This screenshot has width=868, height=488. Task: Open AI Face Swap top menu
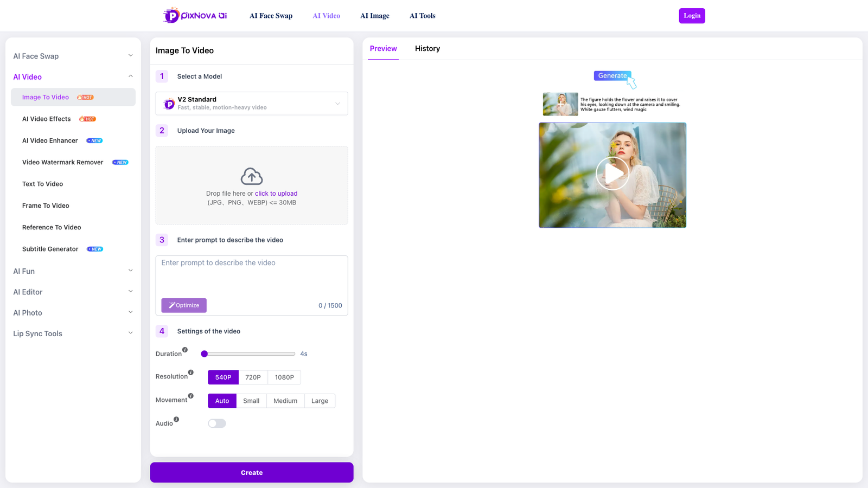coord(271,16)
